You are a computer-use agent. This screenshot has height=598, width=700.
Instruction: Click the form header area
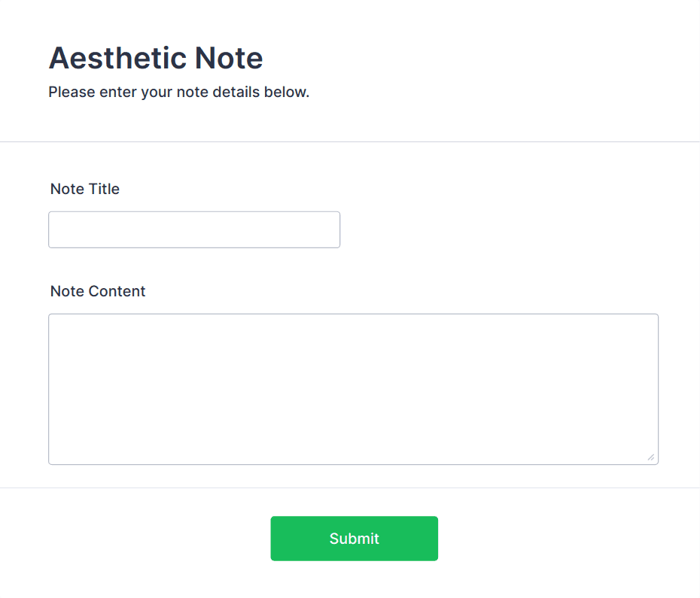point(350,71)
